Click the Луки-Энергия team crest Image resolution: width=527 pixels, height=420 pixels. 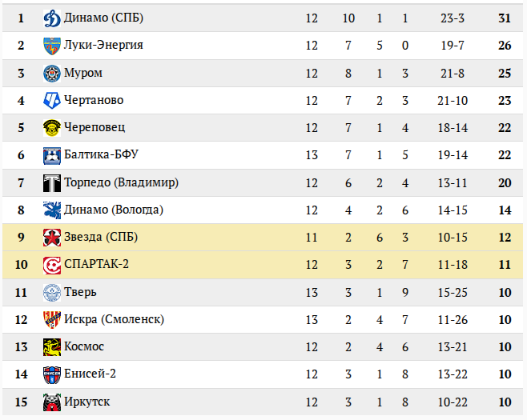52,46
